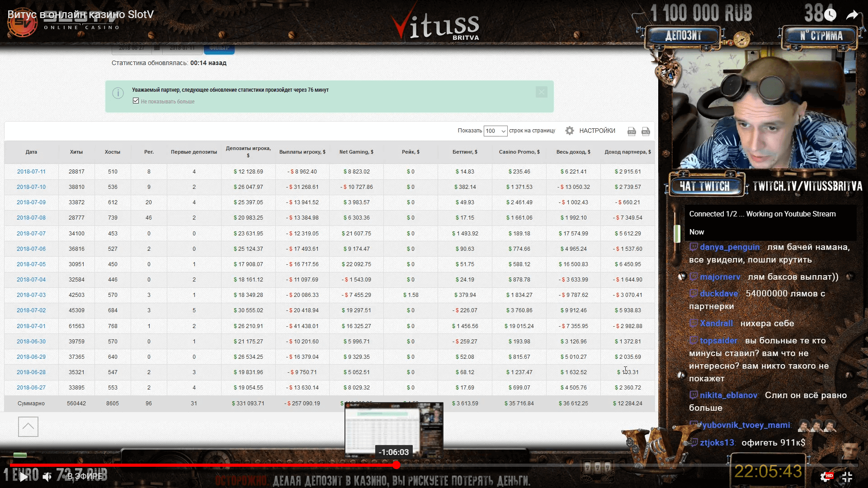The width and height of the screenshot is (868, 488).
Task: Click the blue Фильтр button
Action: pos(219,48)
